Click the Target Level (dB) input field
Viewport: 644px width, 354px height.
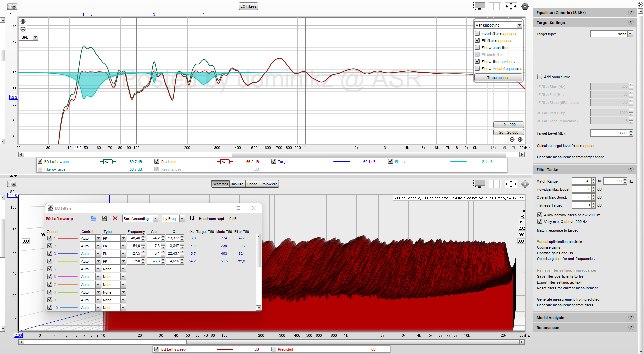609,133
